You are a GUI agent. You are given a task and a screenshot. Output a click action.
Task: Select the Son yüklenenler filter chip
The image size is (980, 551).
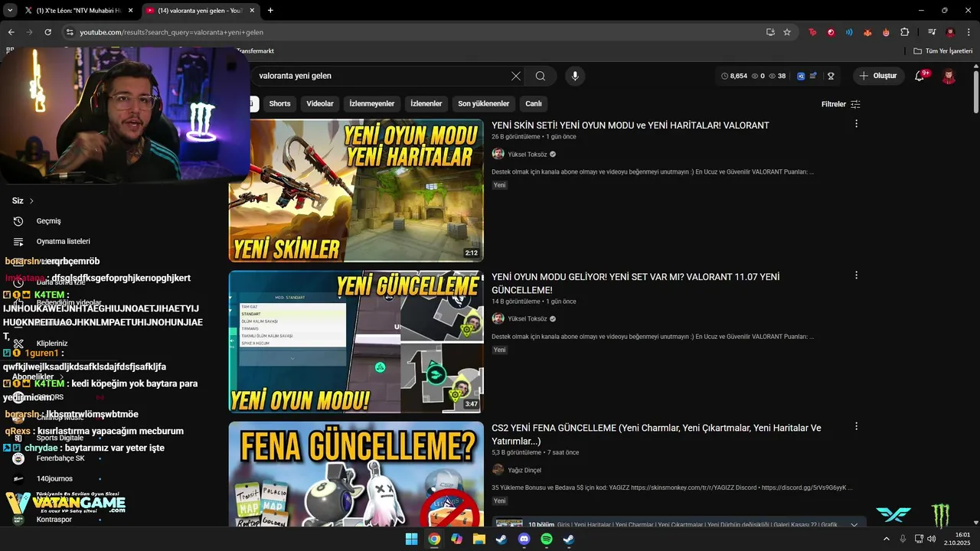[484, 104]
